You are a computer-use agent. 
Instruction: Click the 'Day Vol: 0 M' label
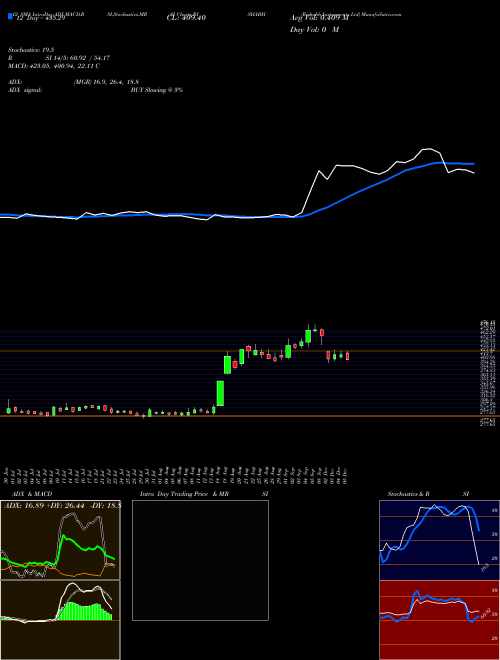click(x=314, y=30)
